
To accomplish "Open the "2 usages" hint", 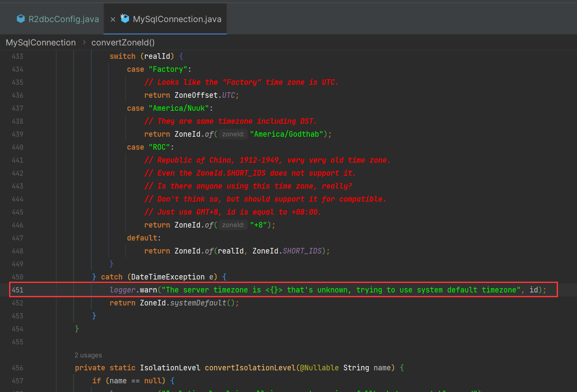I will tap(88, 355).
